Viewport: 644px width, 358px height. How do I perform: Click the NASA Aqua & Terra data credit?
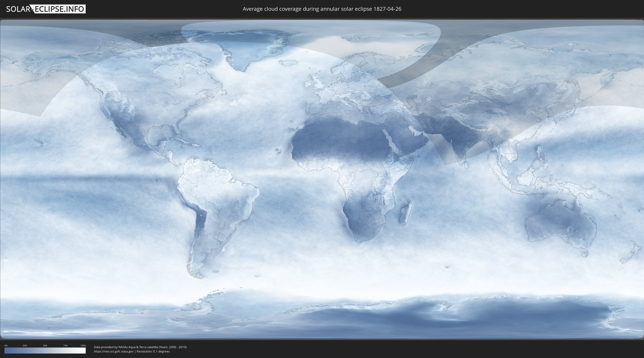click(140, 347)
